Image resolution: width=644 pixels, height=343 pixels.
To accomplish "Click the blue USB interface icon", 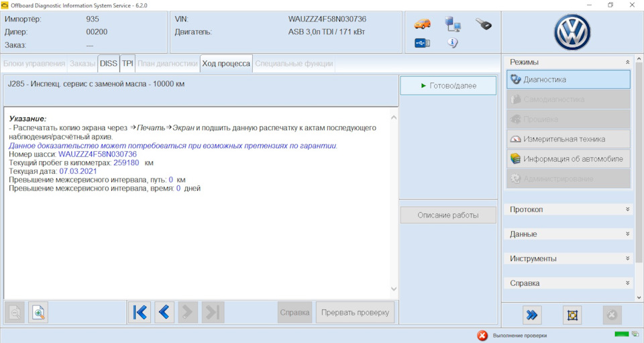I will 422,43.
